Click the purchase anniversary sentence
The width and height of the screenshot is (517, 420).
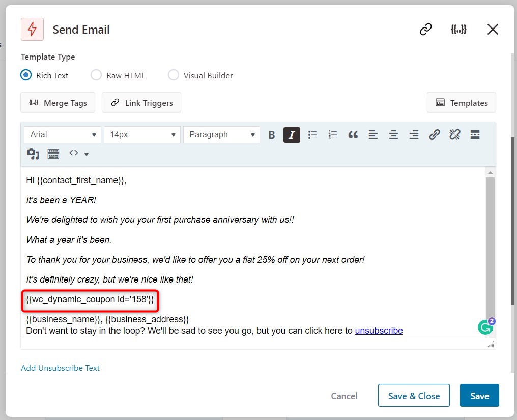tap(160, 220)
